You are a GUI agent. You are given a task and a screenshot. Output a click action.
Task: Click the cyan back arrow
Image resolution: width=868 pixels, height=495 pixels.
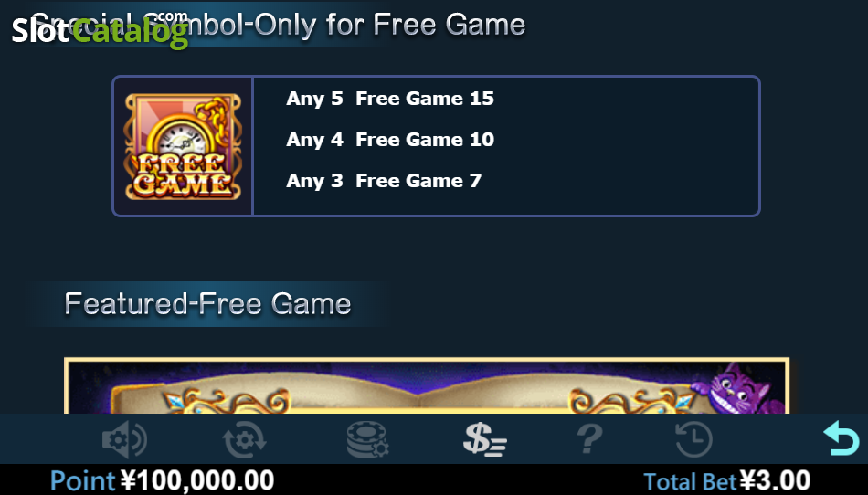click(x=842, y=438)
